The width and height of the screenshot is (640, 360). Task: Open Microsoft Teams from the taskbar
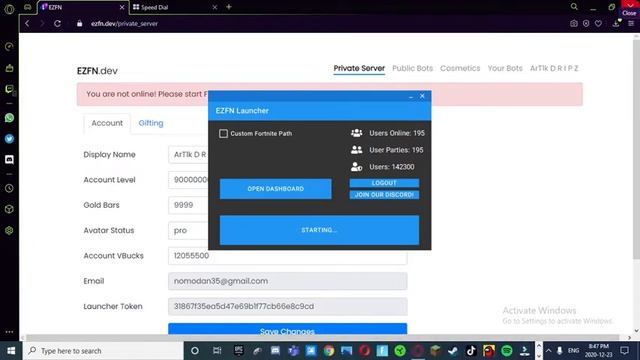point(293,351)
